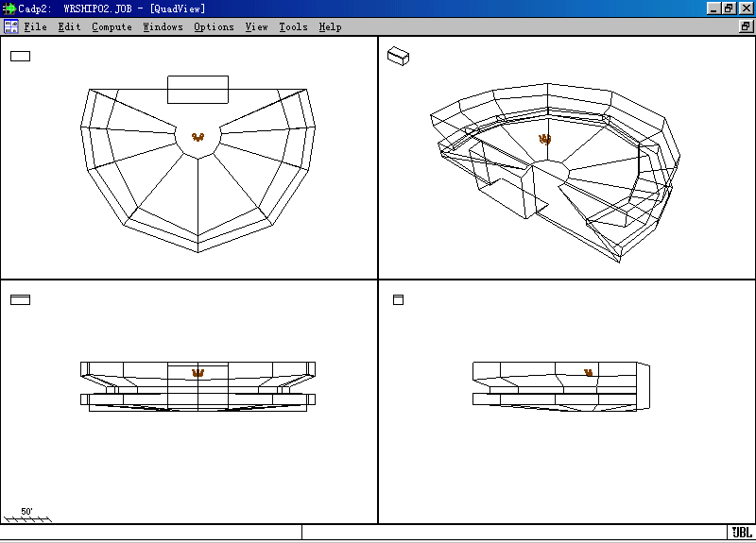Open the Compute menu
This screenshot has height=543, width=756.
(x=112, y=27)
